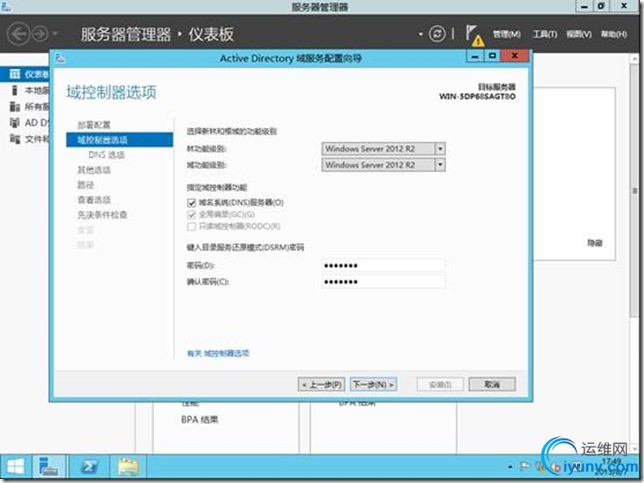This screenshot has height=483, width=644.
Task: Select the 仪表板 dashboard icon in sidebar
Action: (15, 74)
